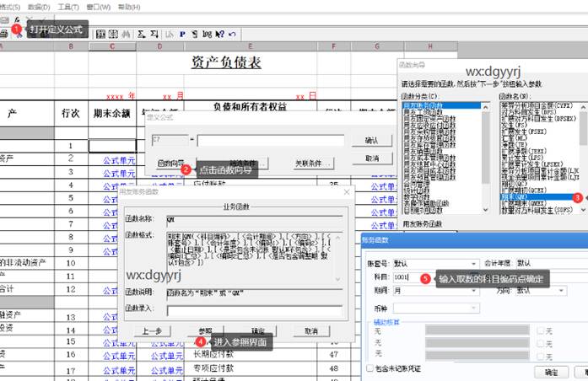The height and width of the screenshot is (381, 588).
Task: Click 公式单元 in column D row 17
Action: [x=167, y=370]
